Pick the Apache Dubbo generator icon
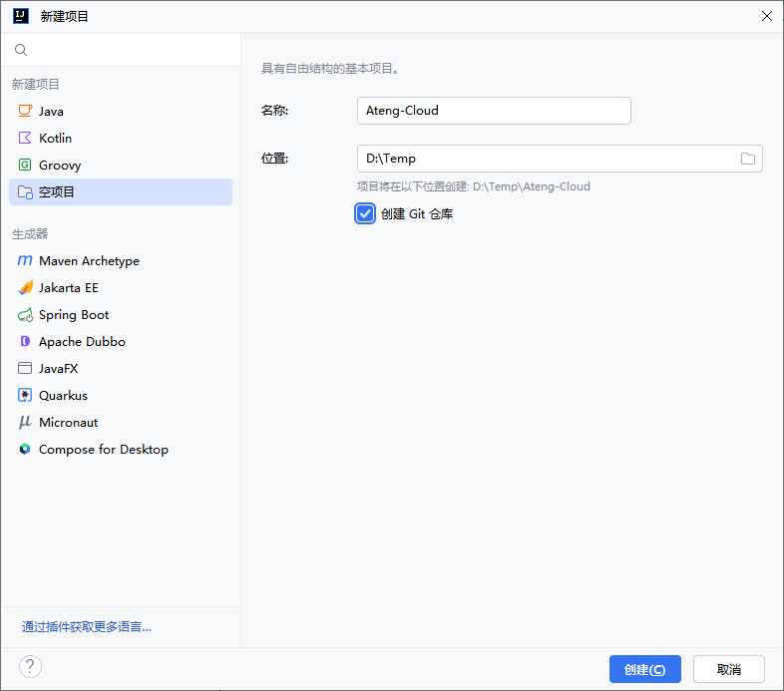 click(25, 342)
